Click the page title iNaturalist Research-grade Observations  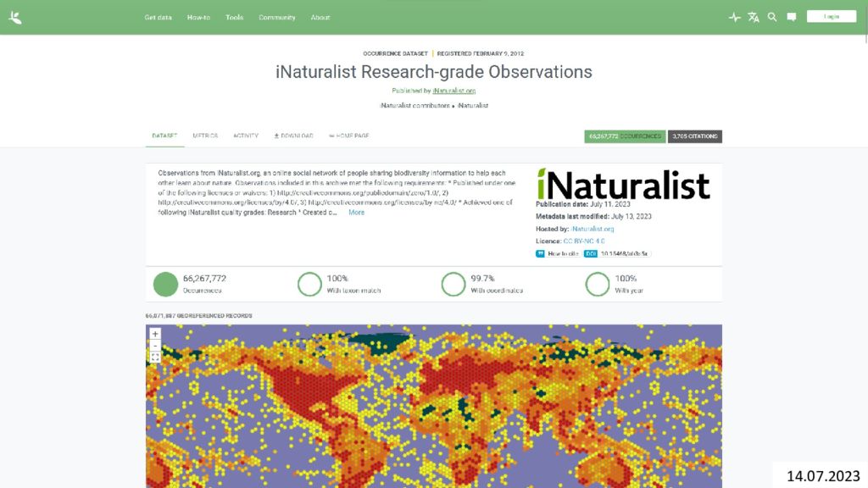pyautogui.click(x=434, y=72)
